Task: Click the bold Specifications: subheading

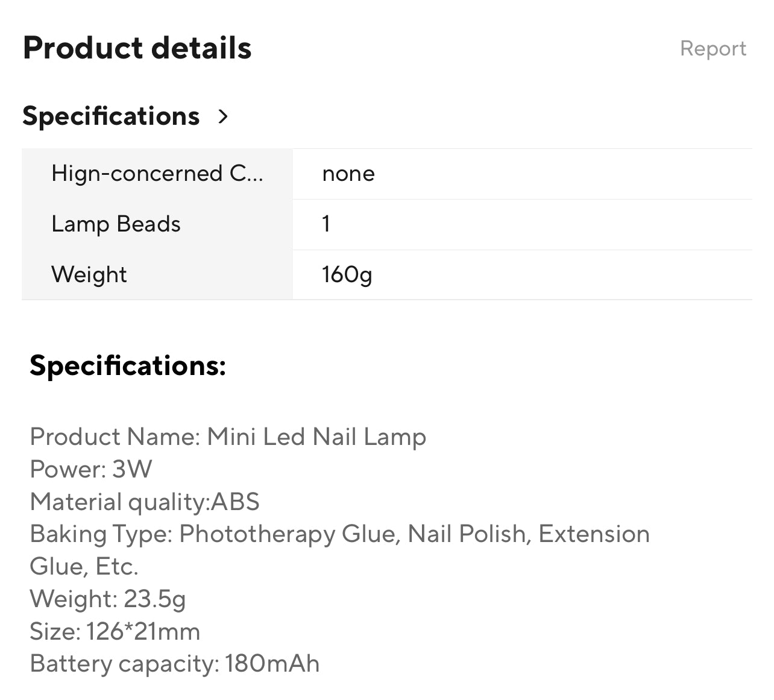Action: (128, 365)
